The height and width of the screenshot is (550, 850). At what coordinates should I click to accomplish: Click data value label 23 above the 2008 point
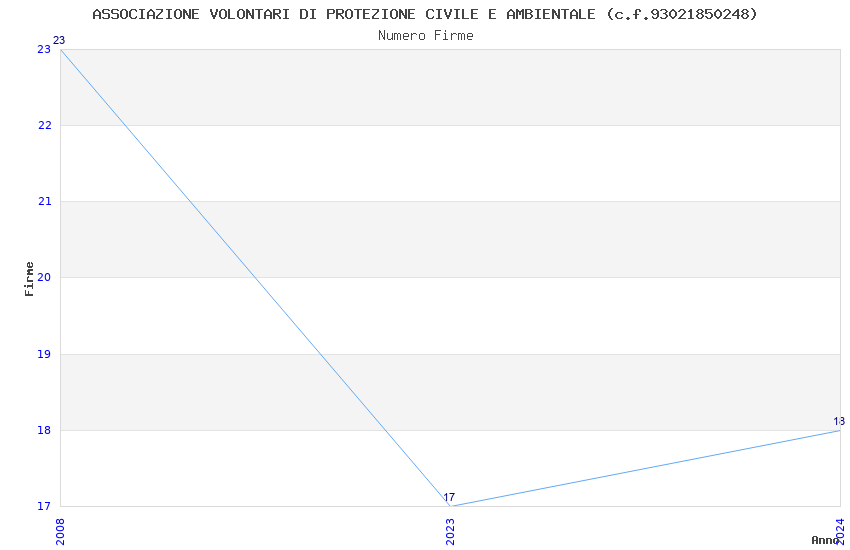click(x=58, y=40)
